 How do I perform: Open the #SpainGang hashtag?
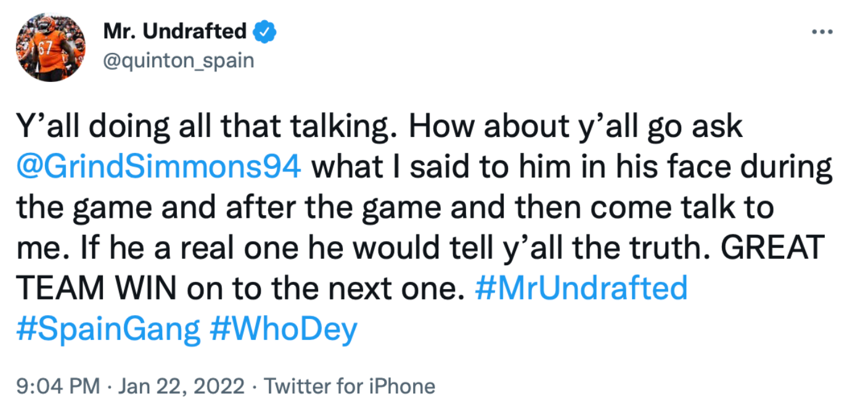(x=108, y=329)
